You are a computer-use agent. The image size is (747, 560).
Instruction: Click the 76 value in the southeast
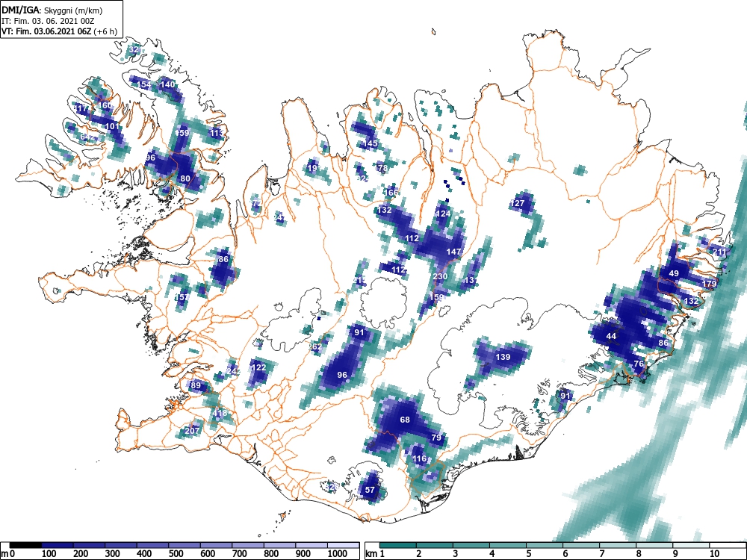pyautogui.click(x=639, y=364)
